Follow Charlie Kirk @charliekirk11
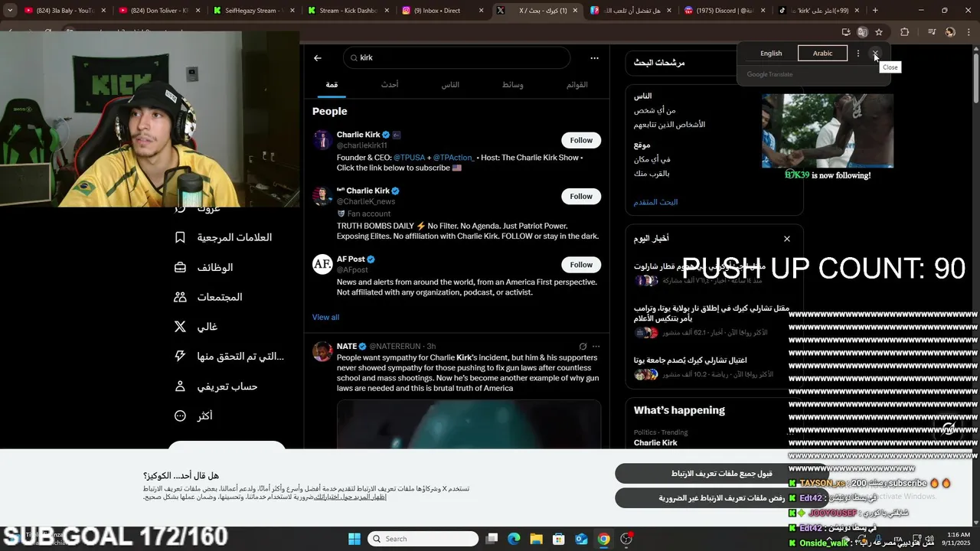This screenshot has height=551, width=980. click(581, 140)
